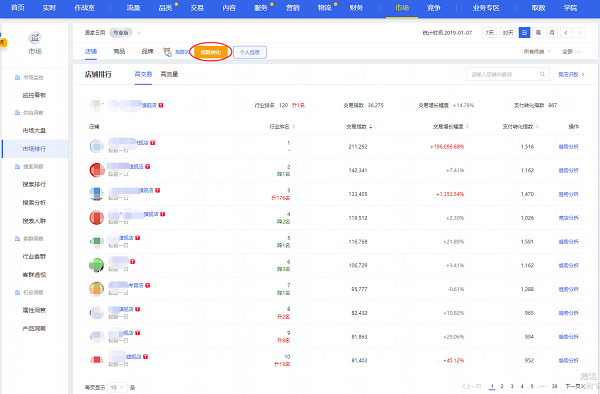Image resolution: width=600 pixels, height=394 pixels.
Task: Open 属性洞察 in the sidebar
Action: pos(34,310)
